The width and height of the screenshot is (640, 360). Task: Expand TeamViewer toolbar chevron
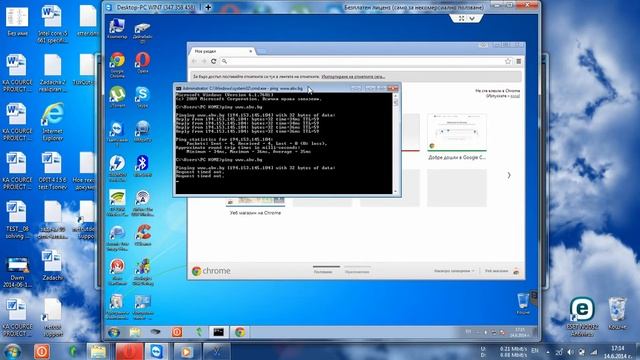(x=472, y=18)
